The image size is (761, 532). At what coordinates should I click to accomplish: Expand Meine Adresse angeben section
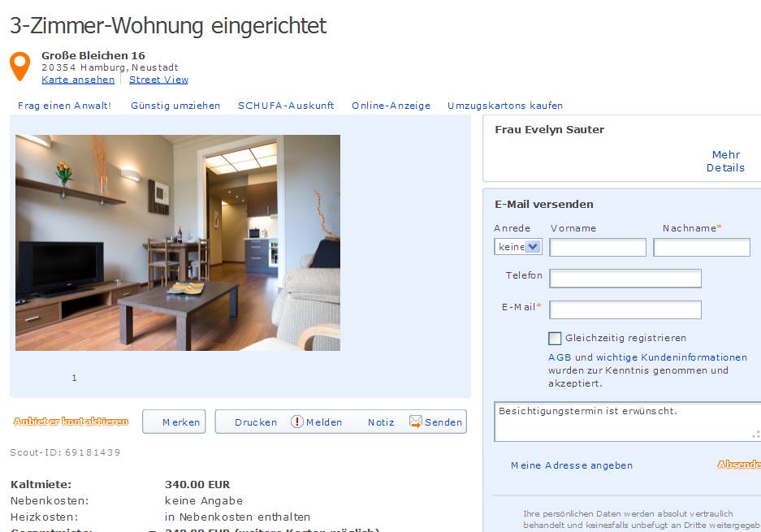point(572,465)
